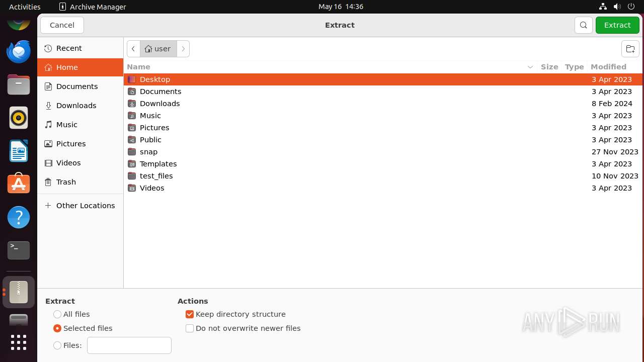Go forward with the right path arrow
The image size is (644, 362).
coord(183,49)
